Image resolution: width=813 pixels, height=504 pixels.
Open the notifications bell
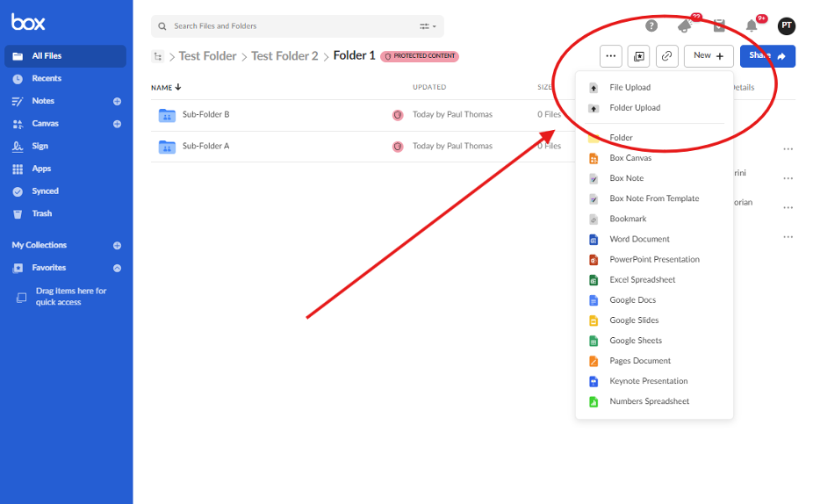click(x=752, y=25)
